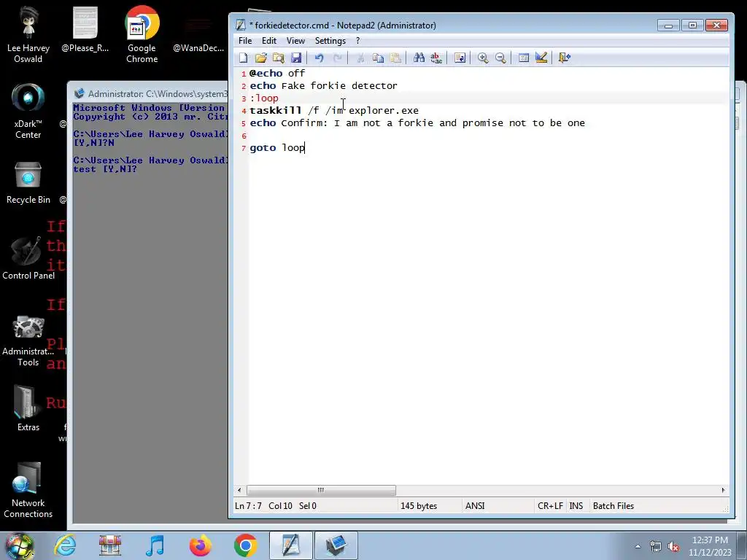Image resolution: width=747 pixels, height=560 pixels.
Task: Open the Edit menu
Action: [x=269, y=41]
